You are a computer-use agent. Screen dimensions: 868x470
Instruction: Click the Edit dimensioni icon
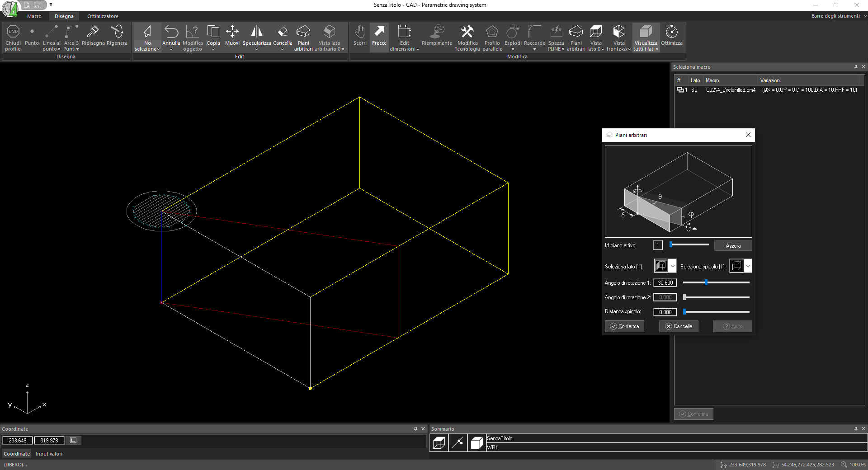[404, 32]
